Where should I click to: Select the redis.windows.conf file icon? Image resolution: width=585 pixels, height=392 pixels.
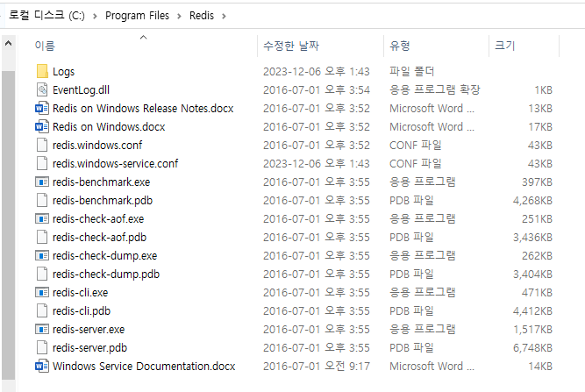point(42,145)
